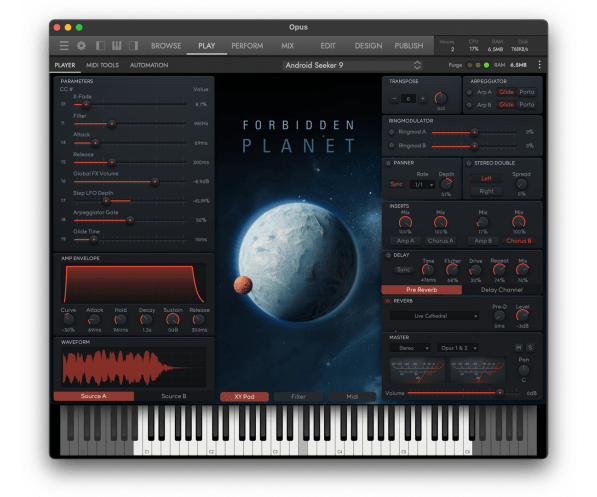Toggle the Stereo Double power button

(x=469, y=163)
